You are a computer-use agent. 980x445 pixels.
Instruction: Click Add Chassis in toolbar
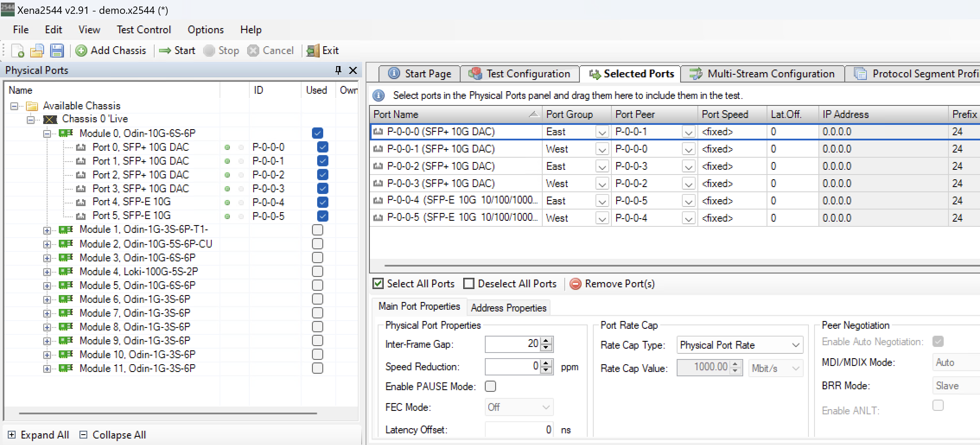pos(111,51)
